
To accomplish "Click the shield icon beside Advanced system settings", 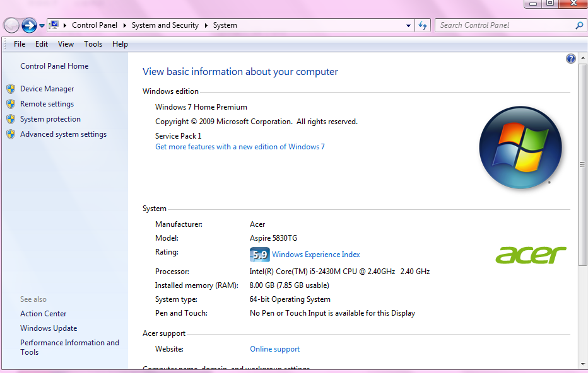I will tap(10, 134).
